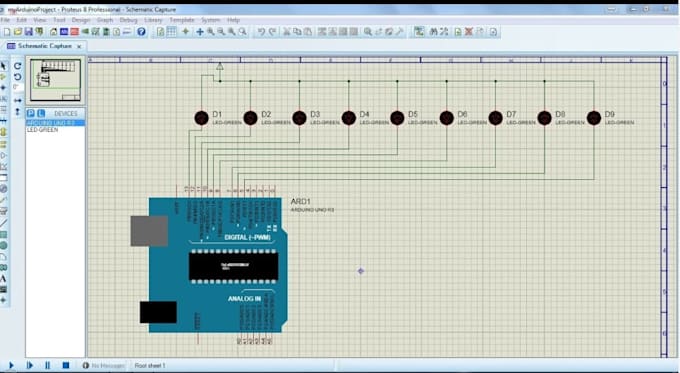
Task: Create a new project with New icon
Action: click(7, 32)
